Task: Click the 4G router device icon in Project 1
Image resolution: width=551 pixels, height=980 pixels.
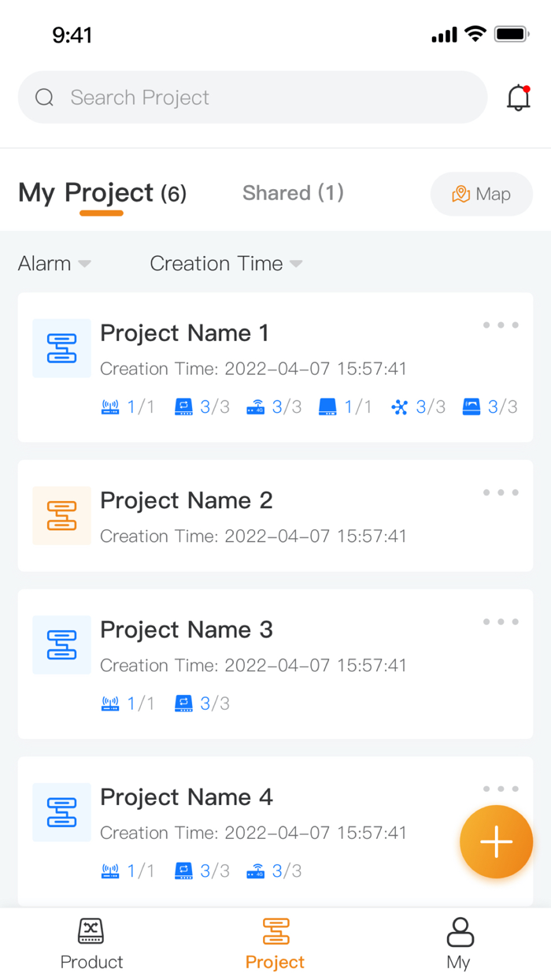Action: (x=255, y=407)
